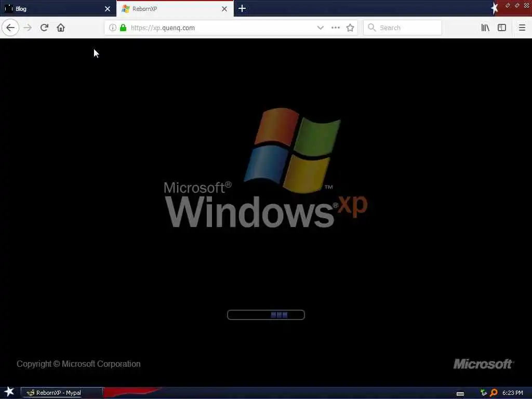Open the Library bookshelf icon
Image resolution: width=532 pixels, height=399 pixels.
pos(485,28)
